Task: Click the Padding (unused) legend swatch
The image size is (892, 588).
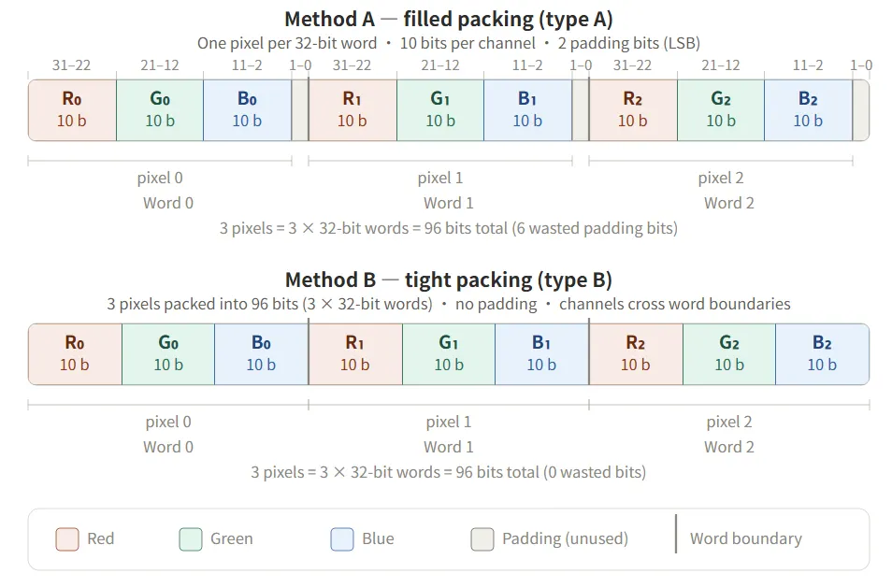Action: point(482,539)
